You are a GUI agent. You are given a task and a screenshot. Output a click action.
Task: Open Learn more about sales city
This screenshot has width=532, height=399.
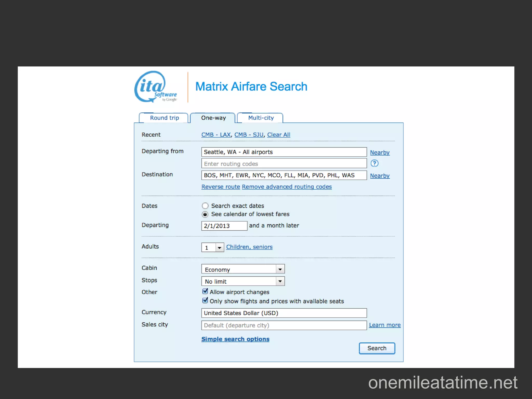point(385,325)
